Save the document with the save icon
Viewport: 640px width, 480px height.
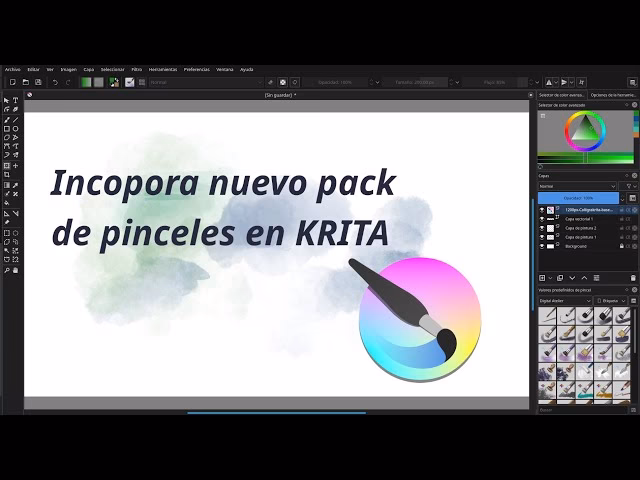pos(38,82)
